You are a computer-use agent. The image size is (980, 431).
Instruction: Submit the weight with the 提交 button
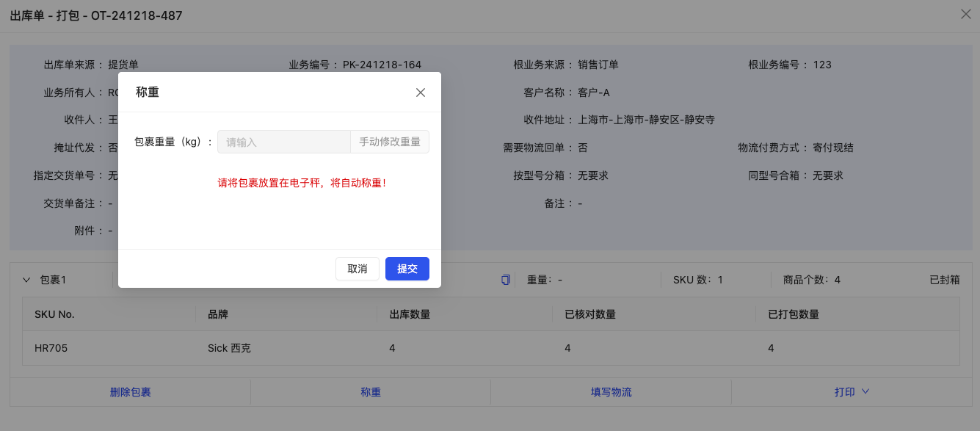[407, 269]
